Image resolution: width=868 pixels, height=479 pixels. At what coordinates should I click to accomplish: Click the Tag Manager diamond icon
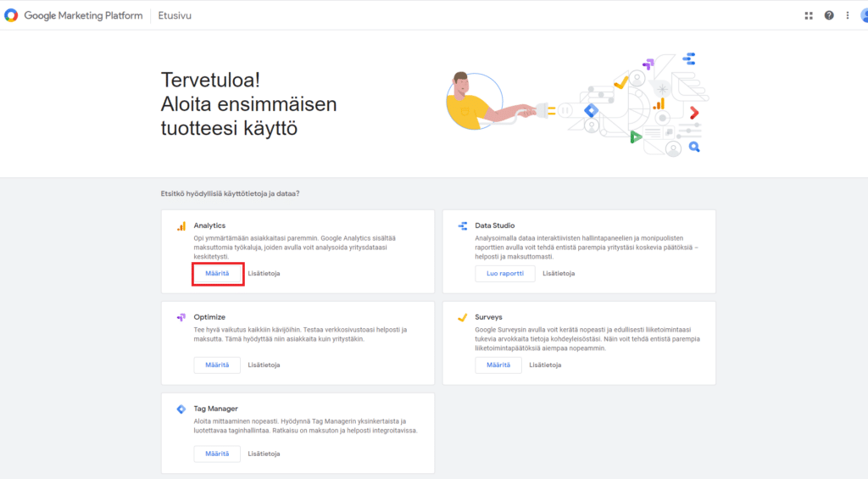click(181, 409)
